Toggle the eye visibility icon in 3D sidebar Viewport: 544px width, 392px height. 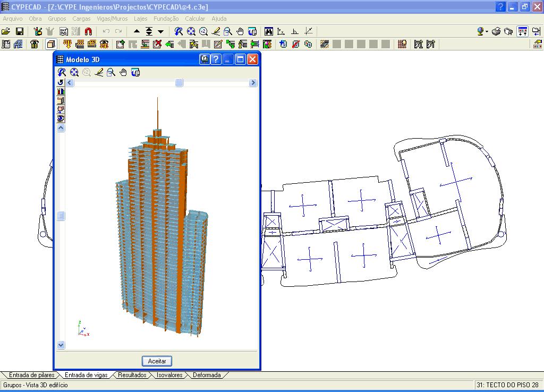point(61,118)
